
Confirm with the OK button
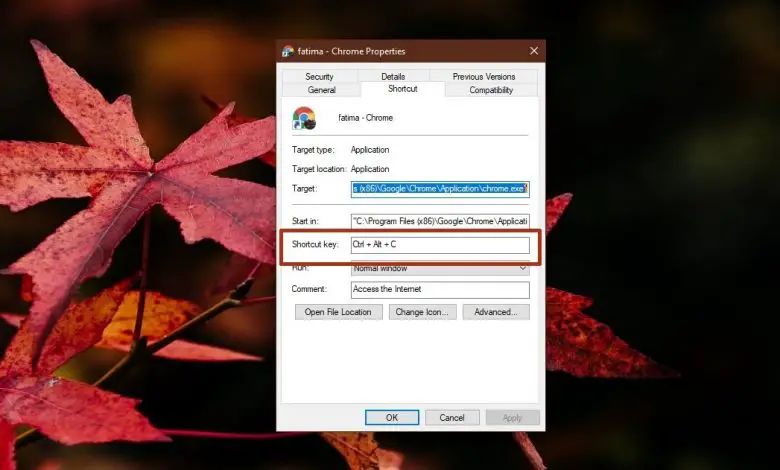pyautogui.click(x=392, y=418)
